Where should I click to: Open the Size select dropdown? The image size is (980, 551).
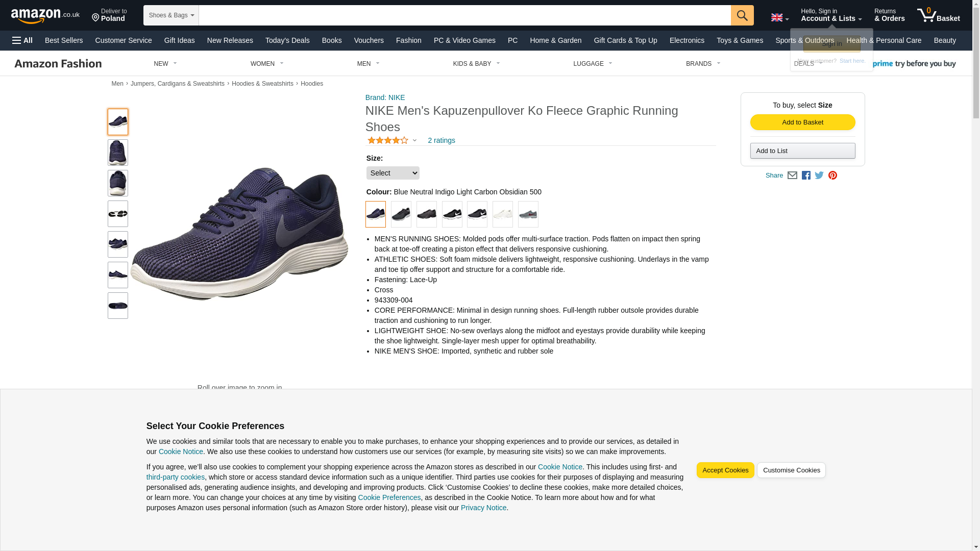pos(393,173)
